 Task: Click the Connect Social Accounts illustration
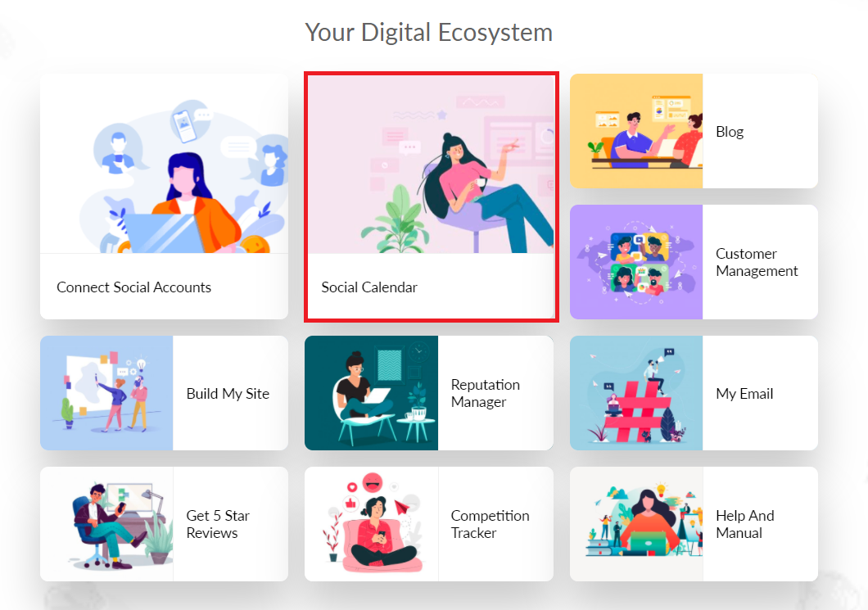coord(164,164)
